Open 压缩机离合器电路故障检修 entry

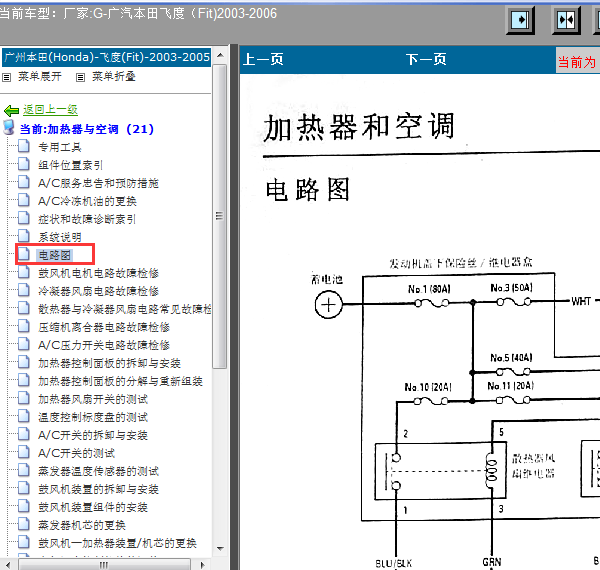(104, 327)
